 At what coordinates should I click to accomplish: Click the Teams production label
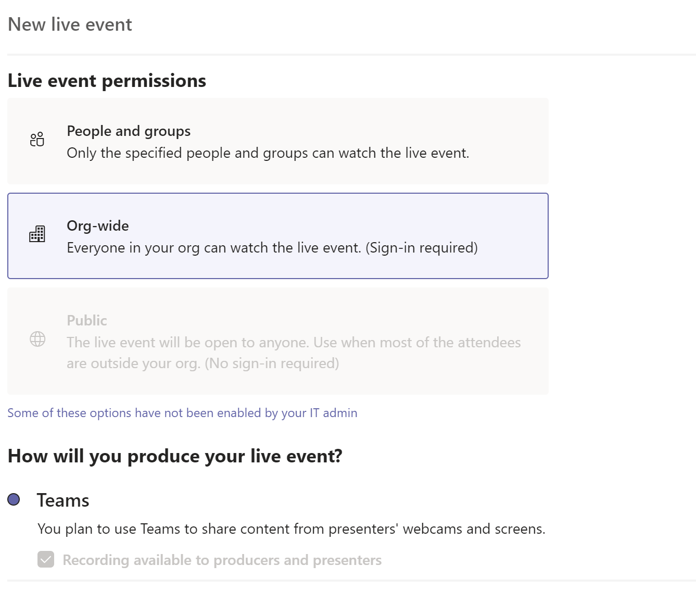tap(63, 500)
